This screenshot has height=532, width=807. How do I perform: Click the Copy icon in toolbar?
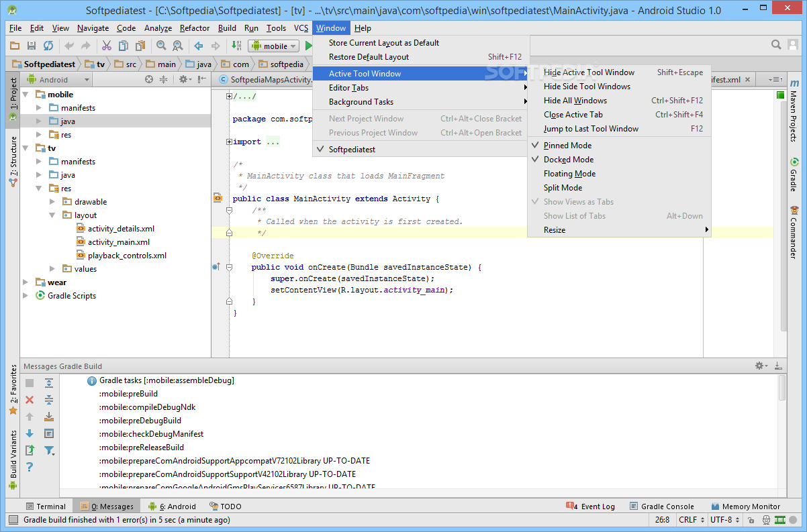pyautogui.click(x=124, y=46)
